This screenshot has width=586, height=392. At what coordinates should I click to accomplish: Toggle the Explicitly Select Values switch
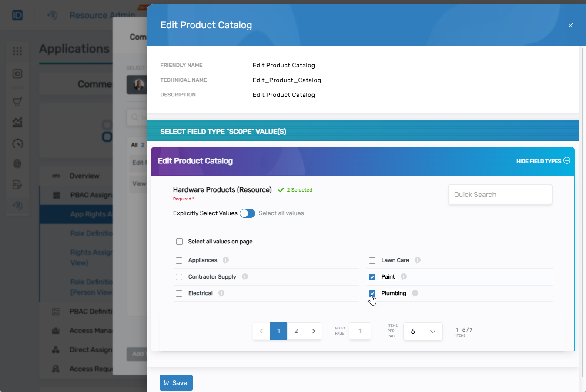click(248, 213)
